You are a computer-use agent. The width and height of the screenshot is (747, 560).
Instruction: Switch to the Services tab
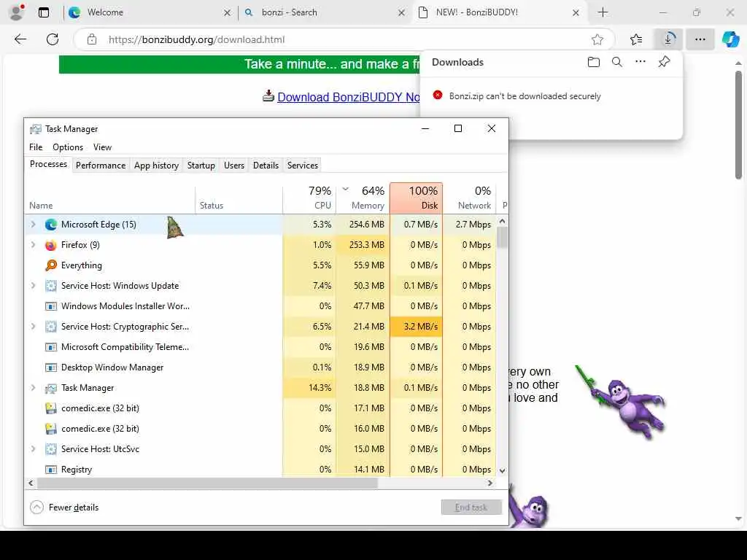[303, 166]
